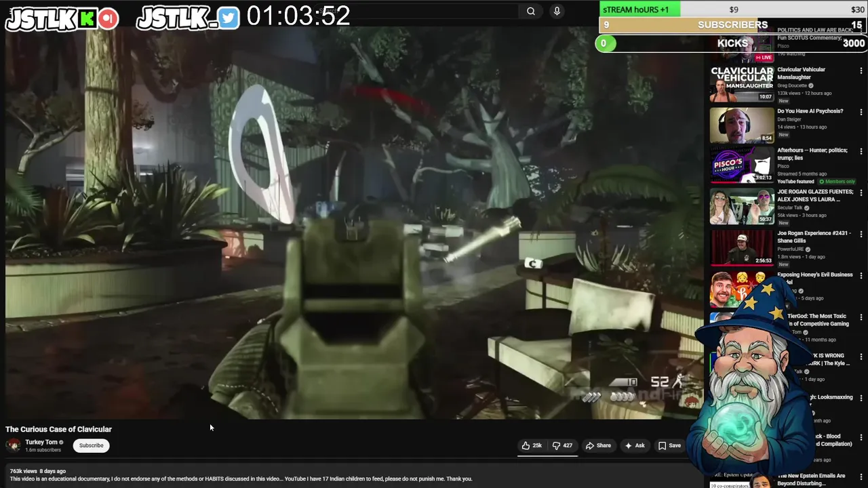Click PowerfulJRE channel name
This screenshot has width=868, height=488.
coord(791,249)
